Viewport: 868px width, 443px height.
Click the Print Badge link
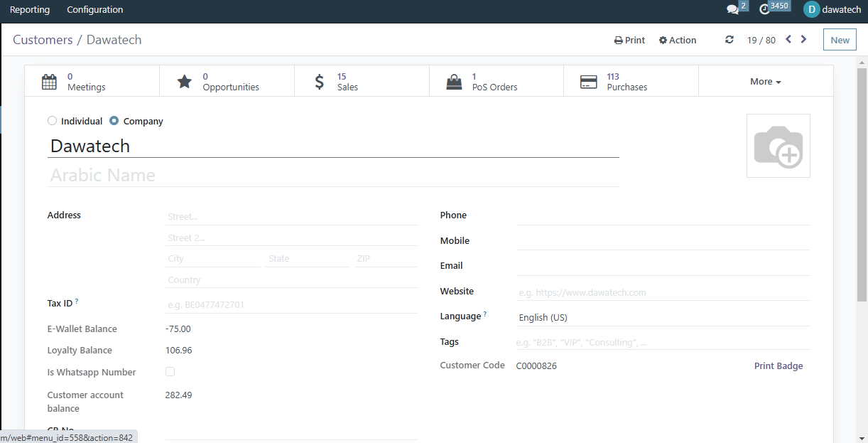click(779, 366)
